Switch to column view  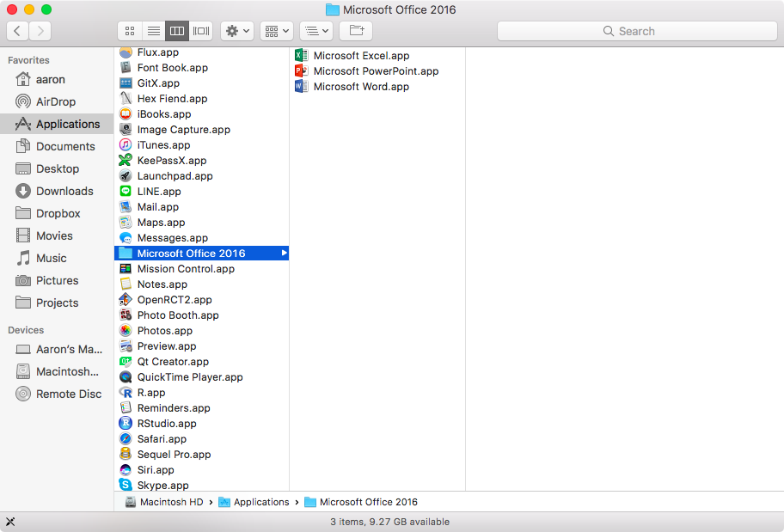tap(177, 31)
